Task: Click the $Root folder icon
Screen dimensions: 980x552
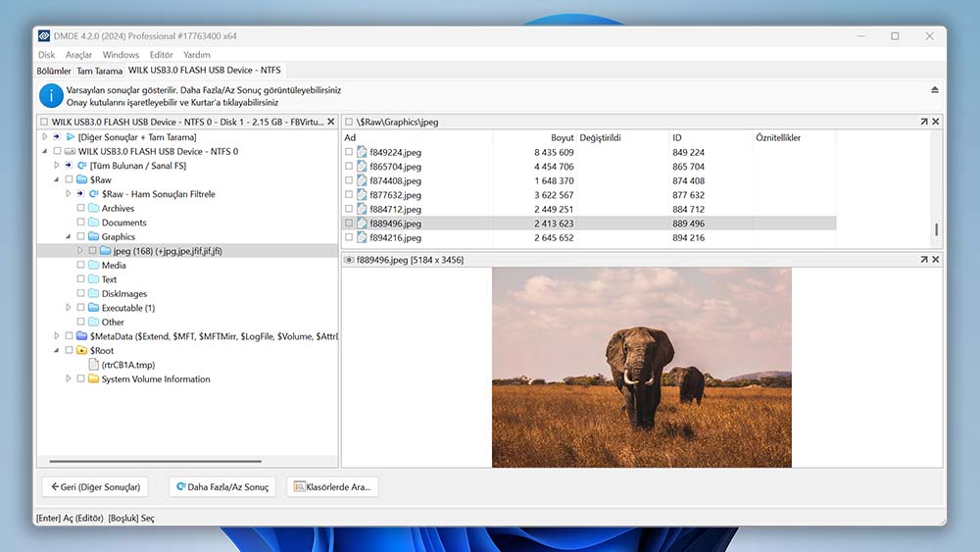Action: click(82, 351)
